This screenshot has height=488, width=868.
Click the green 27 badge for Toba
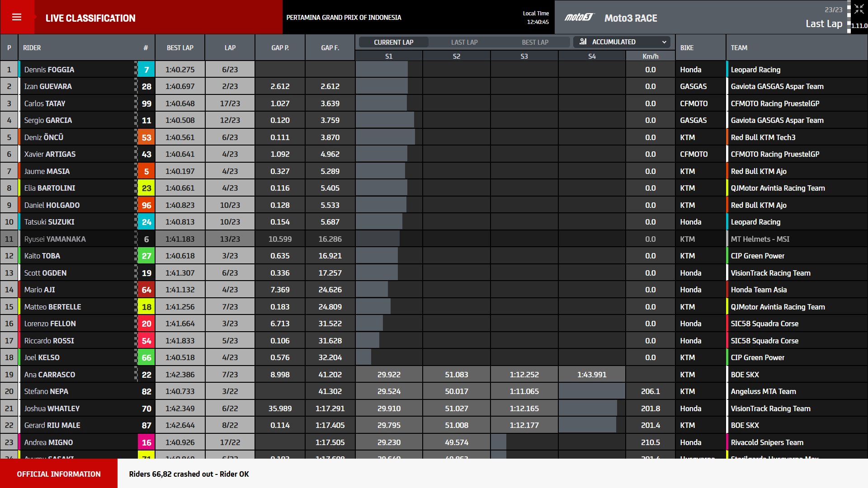click(x=146, y=256)
